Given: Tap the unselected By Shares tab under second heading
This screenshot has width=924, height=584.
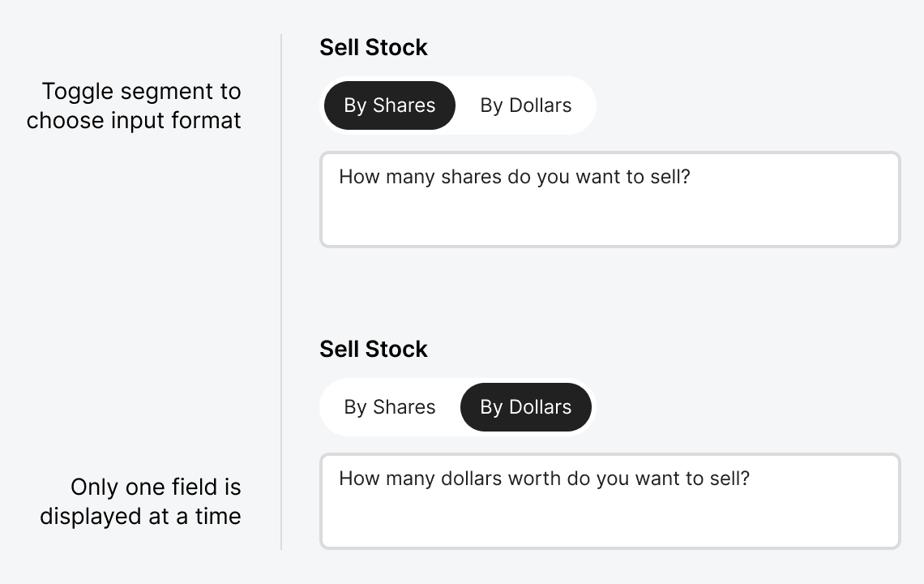Looking at the screenshot, I should click(x=390, y=407).
